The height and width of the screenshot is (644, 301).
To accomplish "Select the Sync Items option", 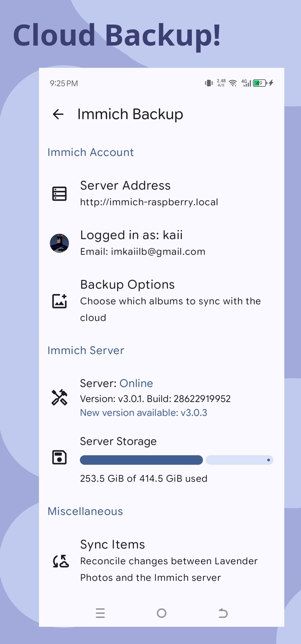I will pos(162,561).
